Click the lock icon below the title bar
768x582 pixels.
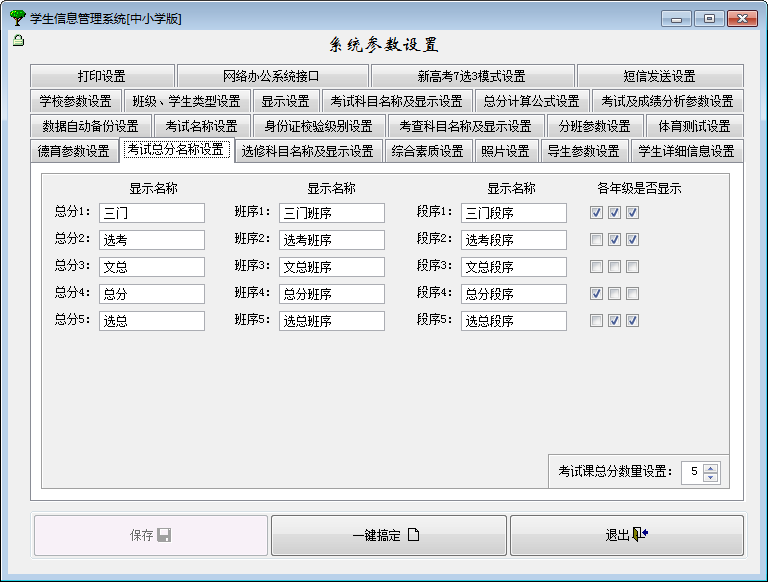click(18, 40)
